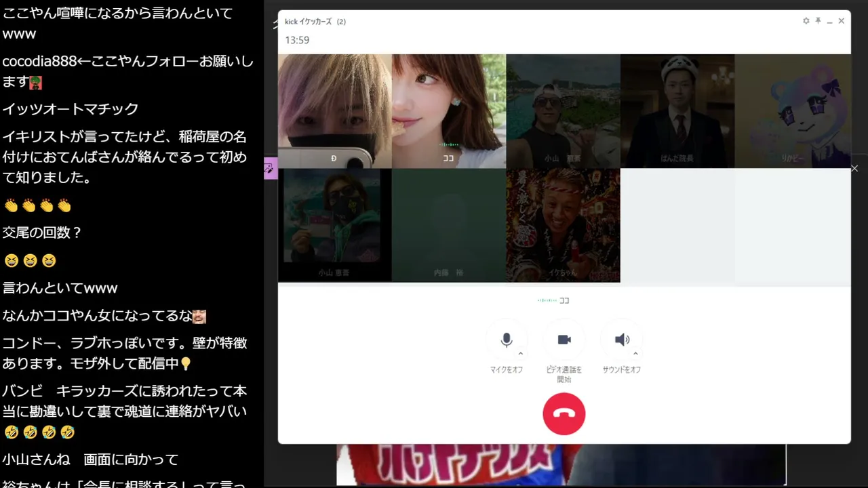
Task: Select the ココ participant tile
Action: (449, 111)
